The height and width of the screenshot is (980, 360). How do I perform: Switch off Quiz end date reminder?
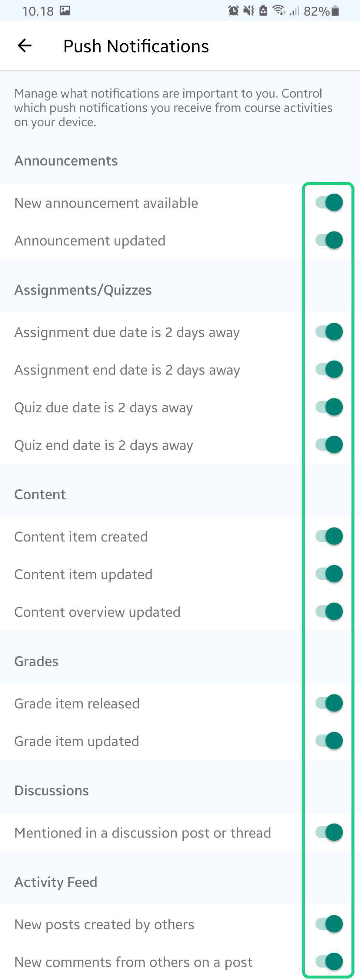pos(329,445)
